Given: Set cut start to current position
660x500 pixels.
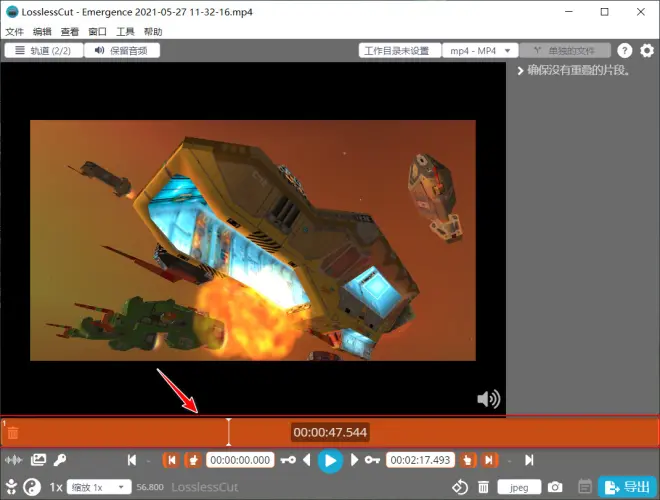Looking at the screenshot, I should 193,460.
